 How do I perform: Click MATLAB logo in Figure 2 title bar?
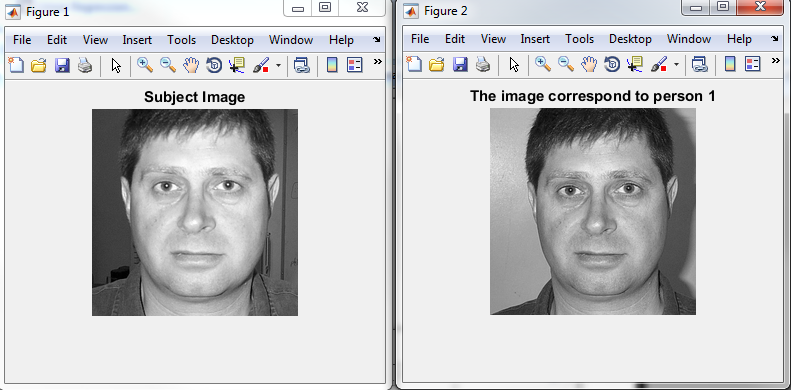pyautogui.click(x=411, y=11)
